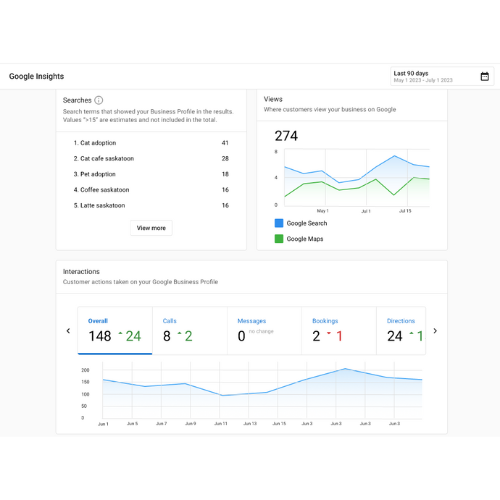Click the Searches section title
This screenshot has width=500, height=500.
(77, 100)
